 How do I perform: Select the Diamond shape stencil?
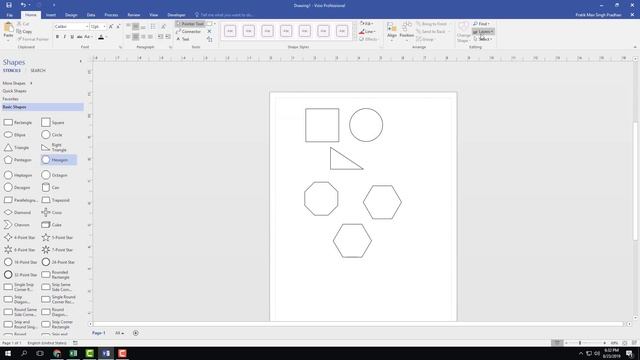coord(18,212)
